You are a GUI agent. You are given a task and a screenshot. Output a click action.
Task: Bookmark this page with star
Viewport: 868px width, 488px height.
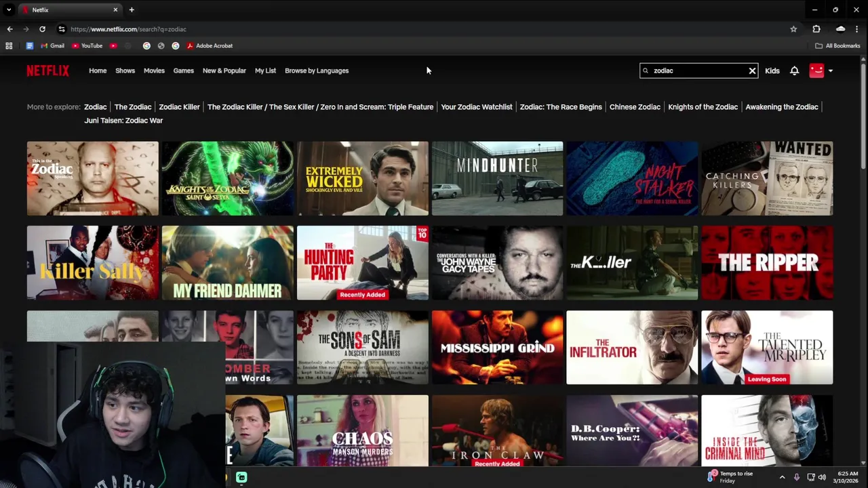(793, 29)
